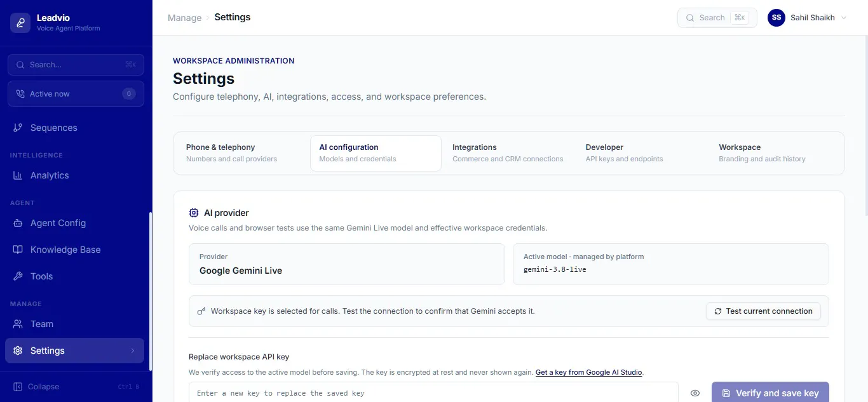Click the top bar Search box
The height and width of the screenshot is (402, 868).
(x=717, y=18)
